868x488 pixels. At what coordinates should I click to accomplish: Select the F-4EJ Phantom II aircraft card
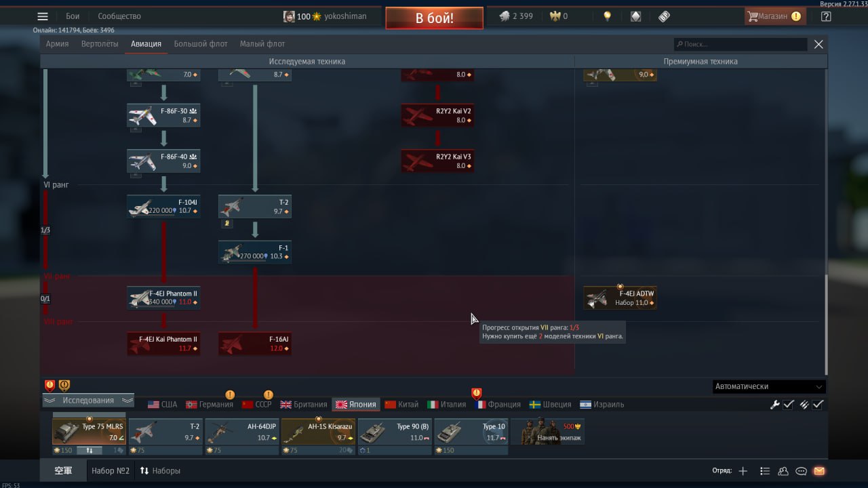(x=163, y=298)
